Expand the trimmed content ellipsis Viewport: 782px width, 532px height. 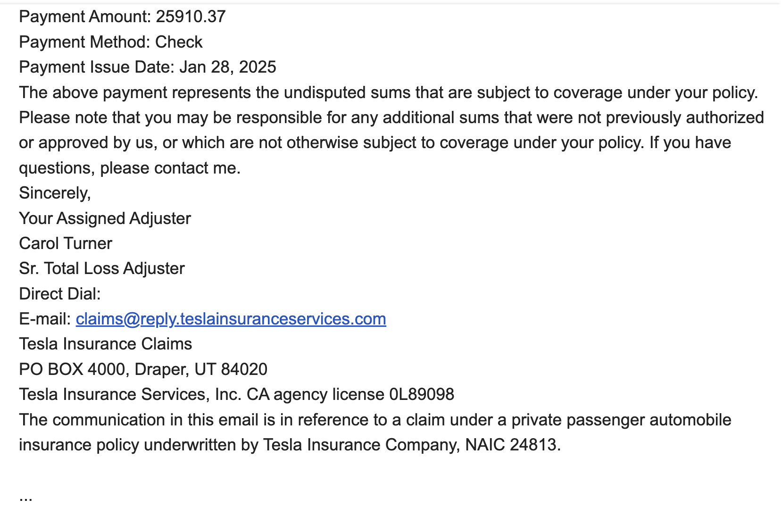point(26,498)
